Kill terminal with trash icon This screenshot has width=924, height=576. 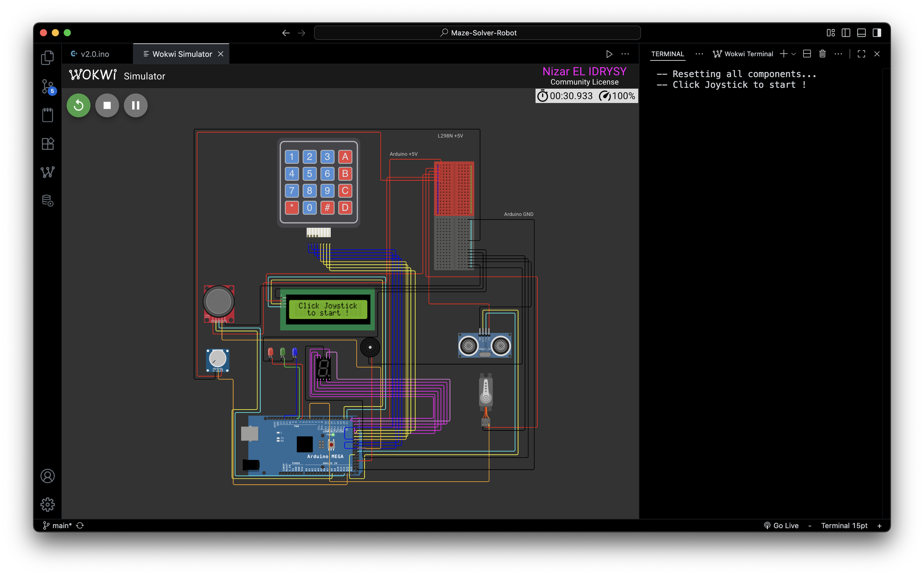click(x=822, y=54)
